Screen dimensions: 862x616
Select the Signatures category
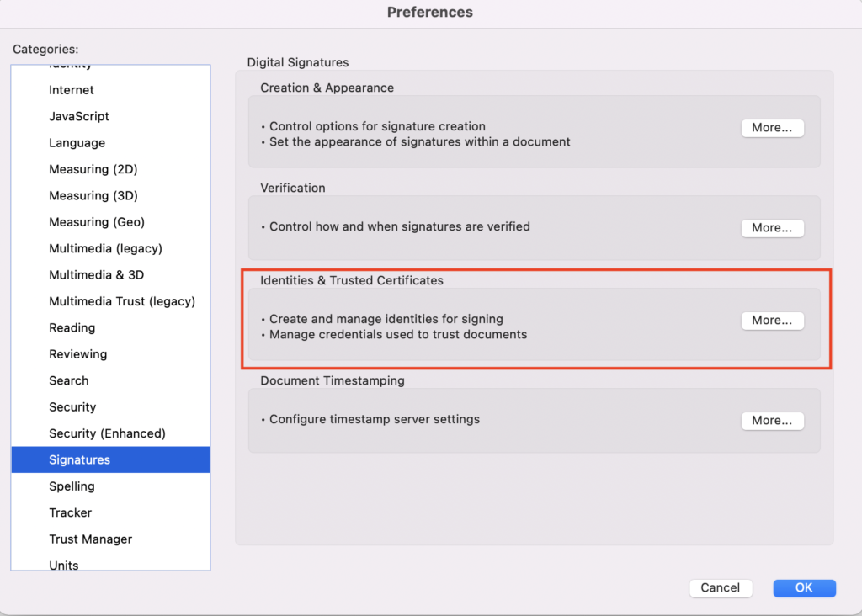(x=80, y=460)
